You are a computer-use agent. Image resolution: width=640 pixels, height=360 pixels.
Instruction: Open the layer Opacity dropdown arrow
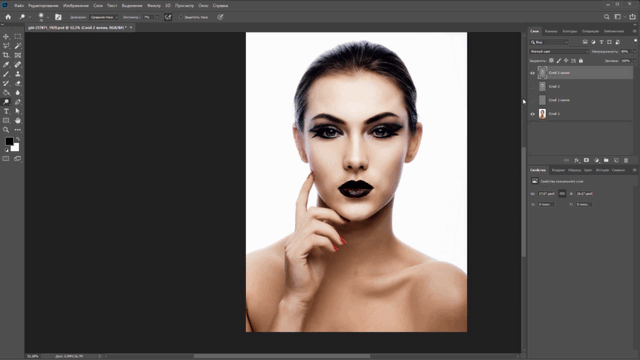pos(634,51)
